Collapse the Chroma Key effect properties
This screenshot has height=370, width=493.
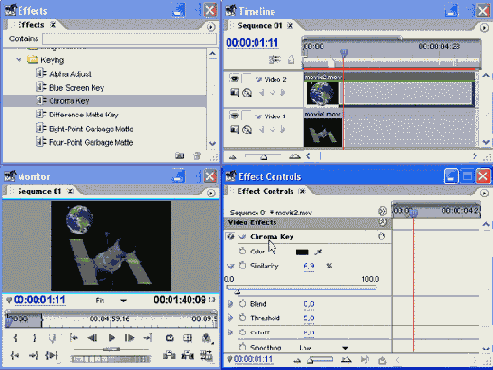[242, 237]
